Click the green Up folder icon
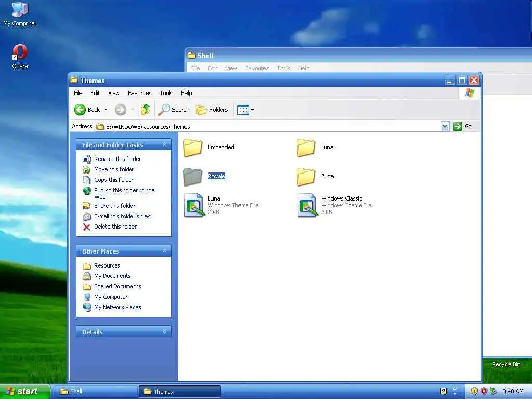Viewport: 532px width, 399px height. click(145, 110)
